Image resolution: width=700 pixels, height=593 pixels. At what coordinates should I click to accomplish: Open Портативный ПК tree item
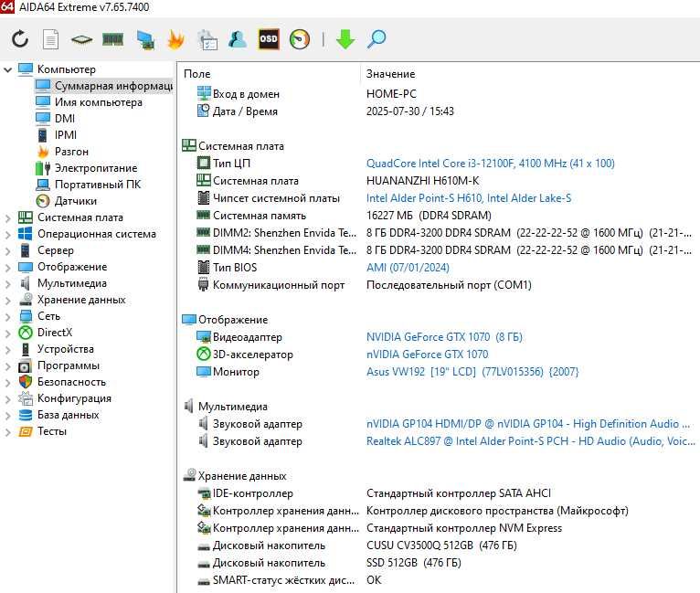(x=88, y=185)
